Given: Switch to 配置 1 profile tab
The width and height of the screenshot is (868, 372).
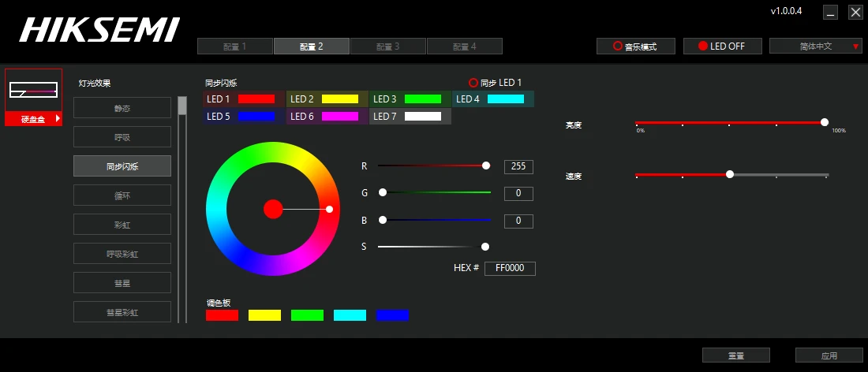Looking at the screenshot, I should 234,46.
